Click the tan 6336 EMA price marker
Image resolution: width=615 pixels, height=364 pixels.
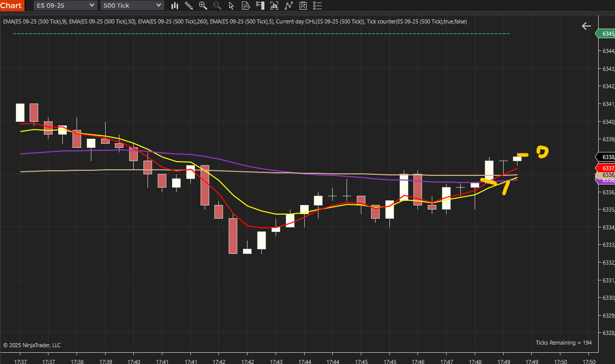click(x=605, y=175)
